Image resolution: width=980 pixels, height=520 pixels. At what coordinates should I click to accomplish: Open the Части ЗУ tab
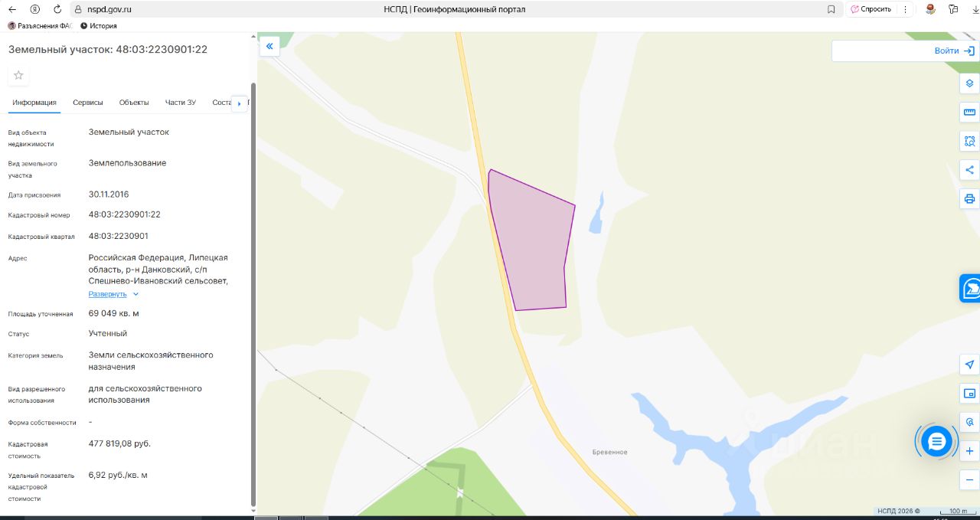(181, 103)
